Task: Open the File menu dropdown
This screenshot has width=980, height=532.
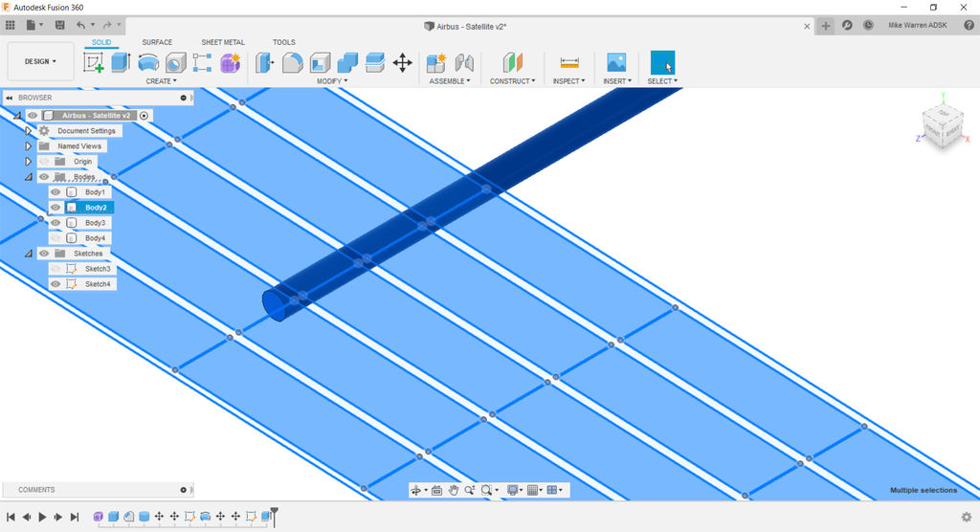Action: (34, 25)
